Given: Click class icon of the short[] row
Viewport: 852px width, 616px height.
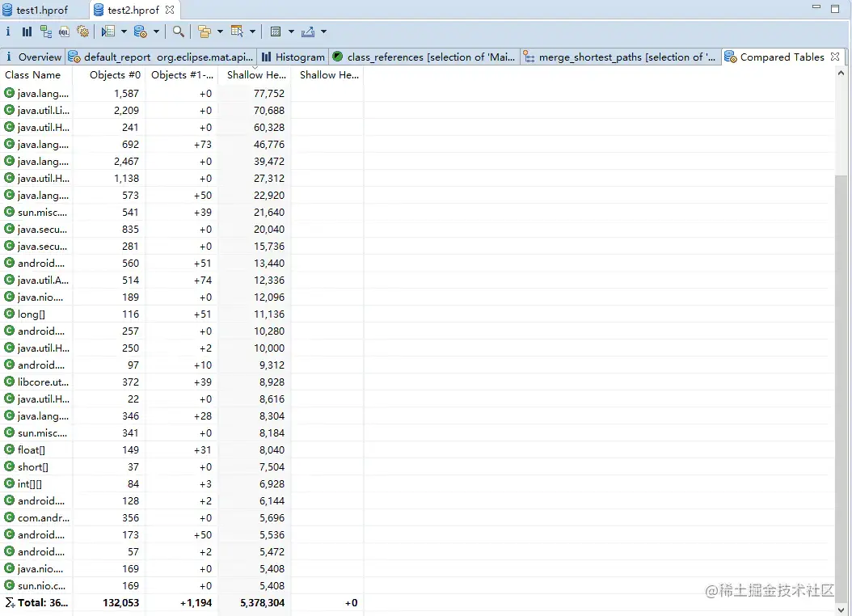Looking at the screenshot, I should point(9,466).
